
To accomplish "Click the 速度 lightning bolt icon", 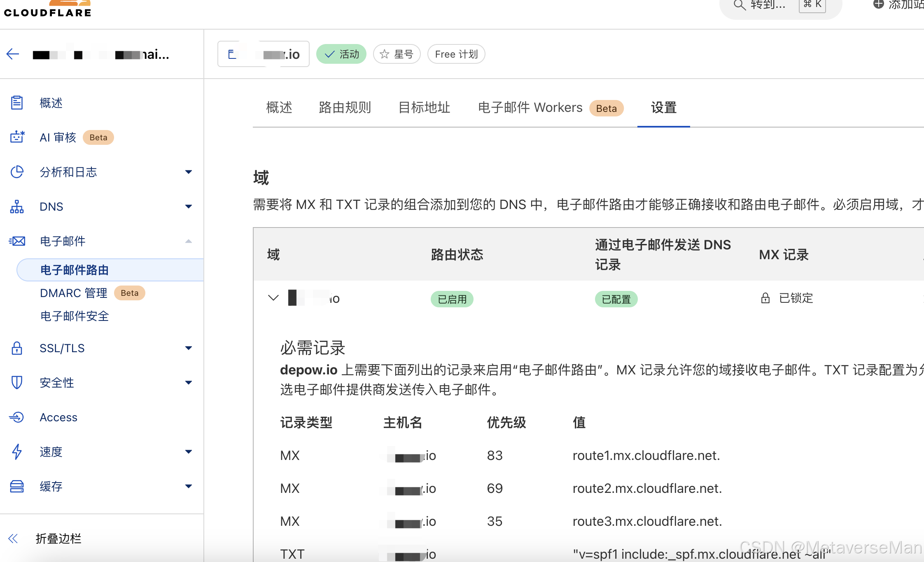I will click(17, 452).
